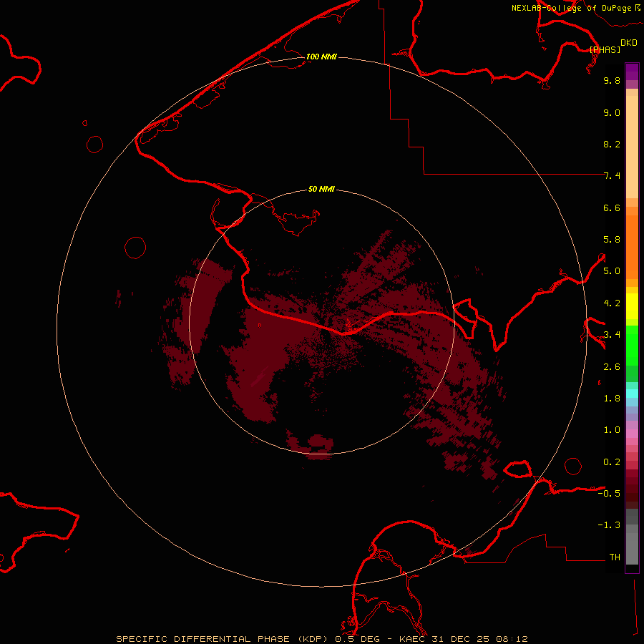Screen dimensions: 644x644
Task: Click the DKD label above the color bar
Action: tap(629, 42)
